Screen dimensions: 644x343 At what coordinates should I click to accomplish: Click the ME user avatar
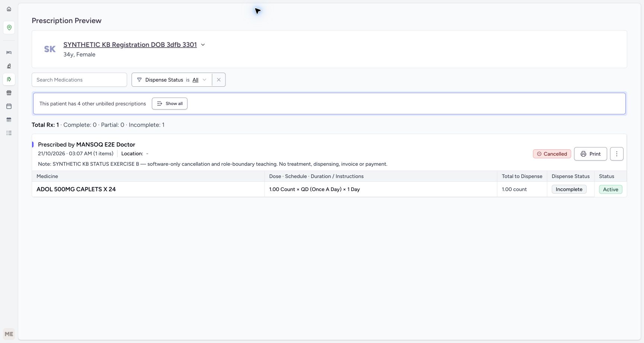(9, 334)
